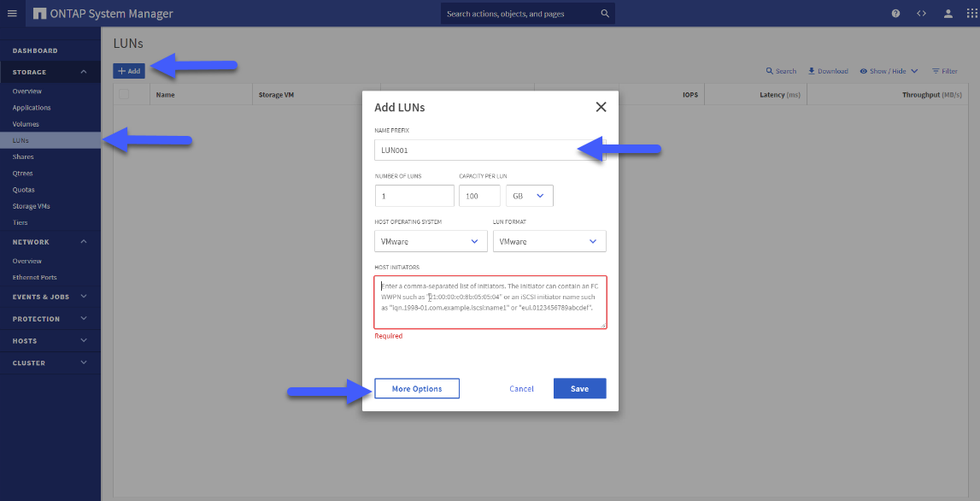The width and height of the screenshot is (980, 501).
Task: Open the apps grid icon
Action: tap(971, 13)
